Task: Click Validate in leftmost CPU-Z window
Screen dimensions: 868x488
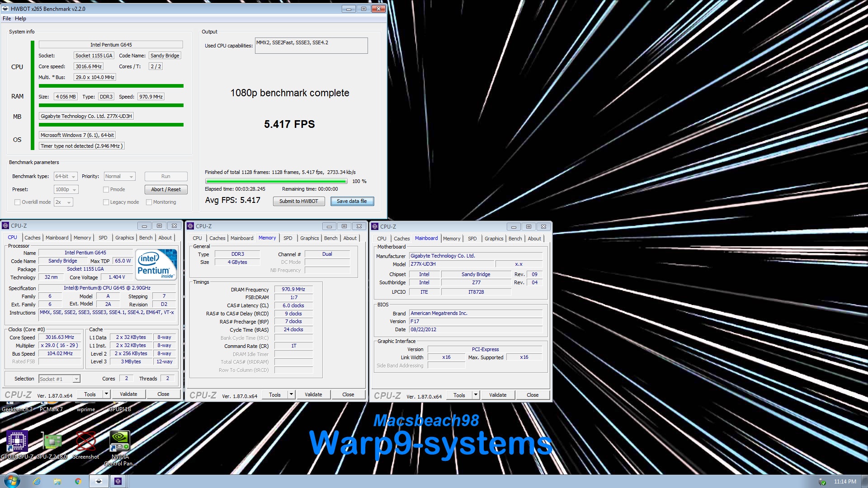Action: (x=128, y=394)
